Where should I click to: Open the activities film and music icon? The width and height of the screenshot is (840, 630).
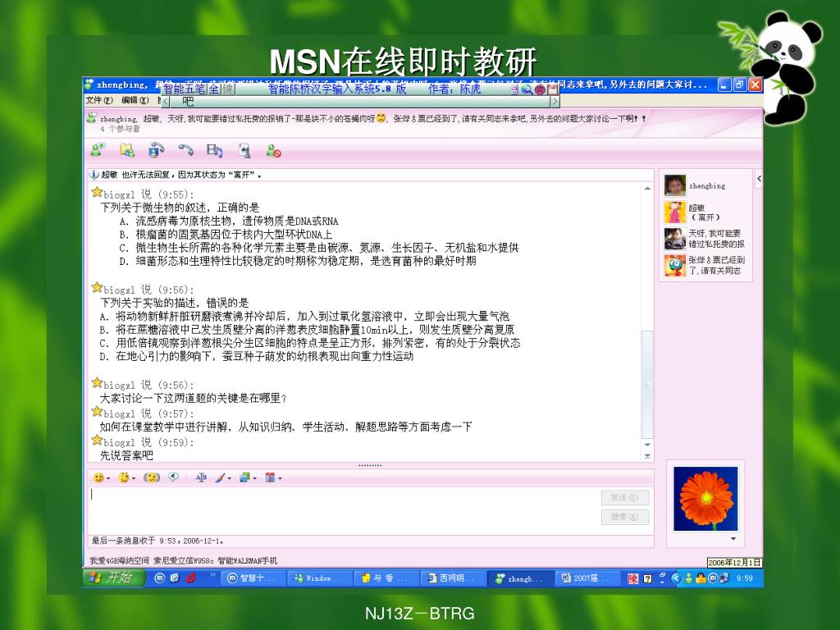pos(214,151)
